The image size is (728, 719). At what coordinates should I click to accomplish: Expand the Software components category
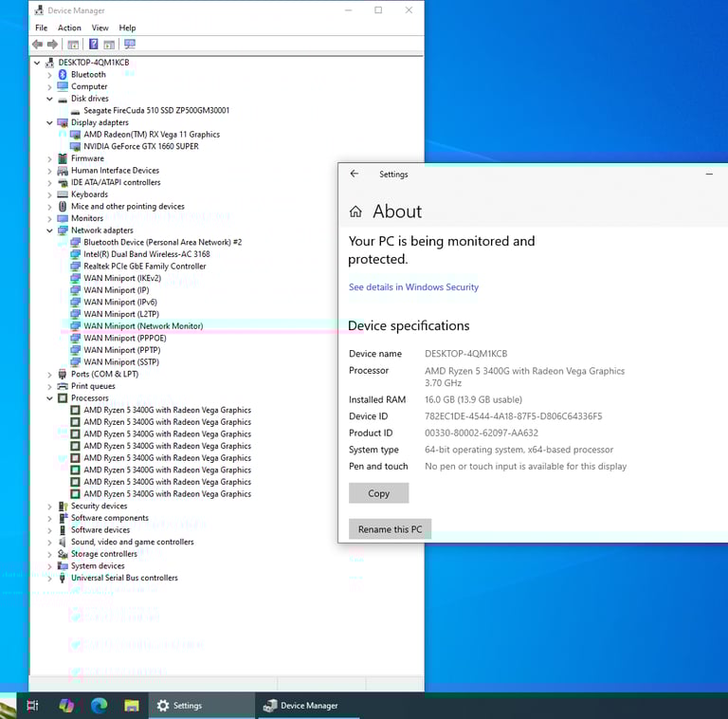pyautogui.click(x=49, y=518)
